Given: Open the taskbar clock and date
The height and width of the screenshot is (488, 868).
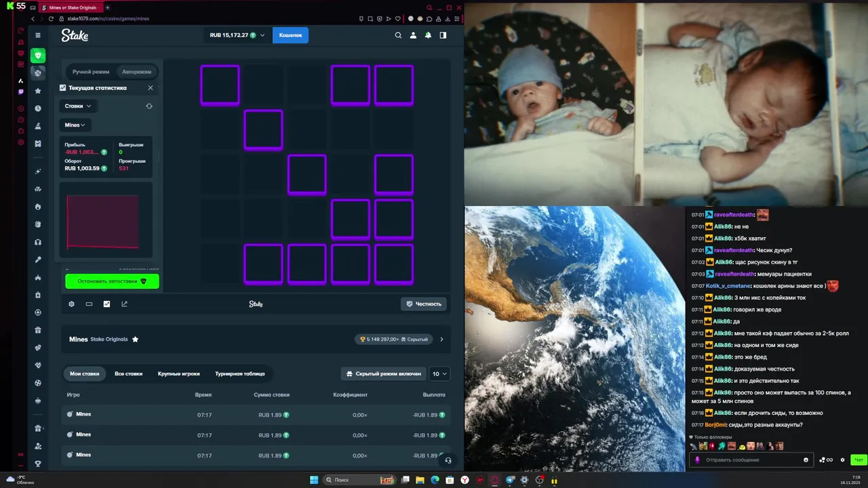Looking at the screenshot, I should [x=850, y=480].
